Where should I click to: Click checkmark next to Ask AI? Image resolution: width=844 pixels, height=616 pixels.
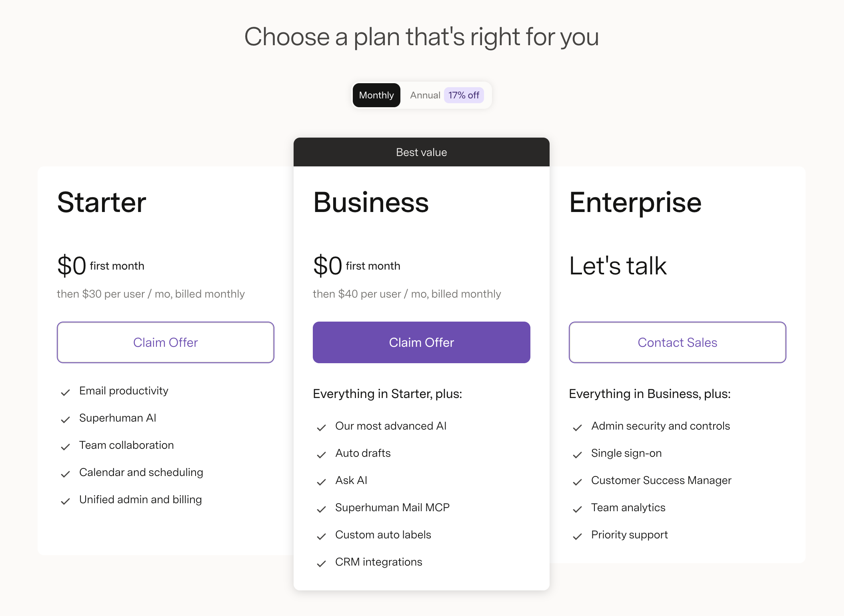[321, 482]
